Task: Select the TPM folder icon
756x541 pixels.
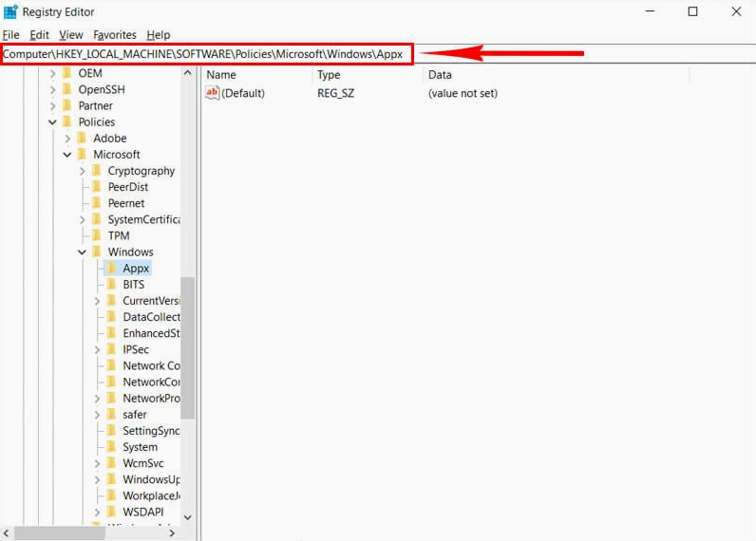Action: pos(97,235)
